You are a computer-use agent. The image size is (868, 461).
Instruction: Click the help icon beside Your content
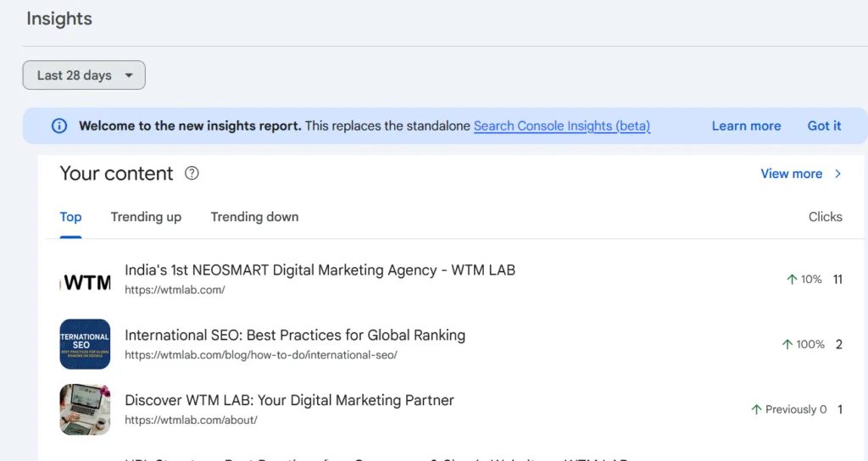192,173
